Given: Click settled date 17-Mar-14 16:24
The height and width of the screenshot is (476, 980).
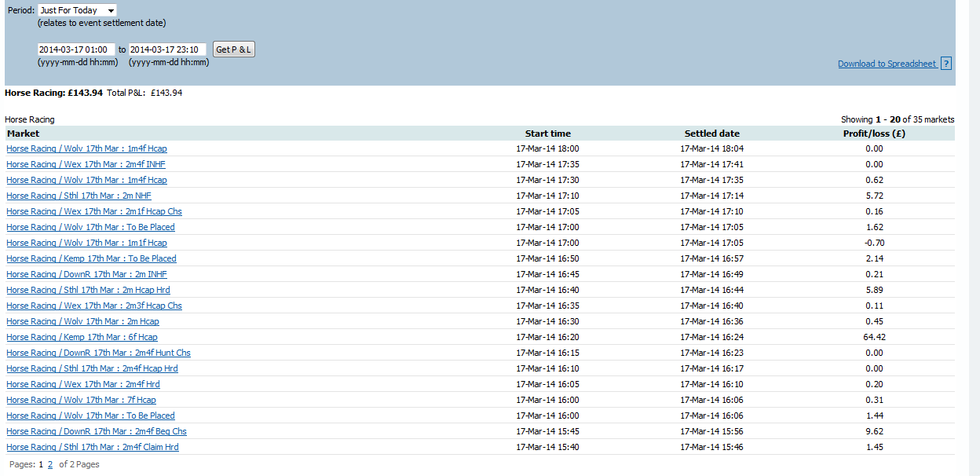Looking at the screenshot, I should coord(712,337).
